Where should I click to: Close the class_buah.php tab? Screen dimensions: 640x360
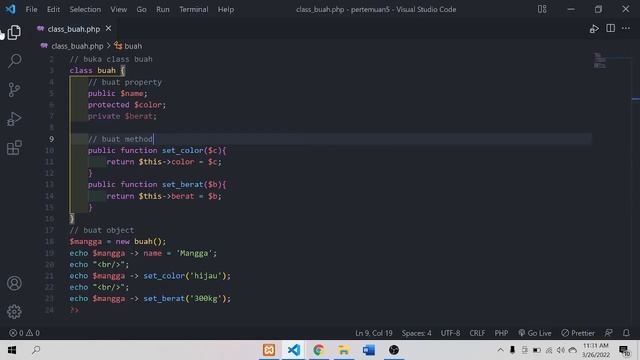pos(108,28)
